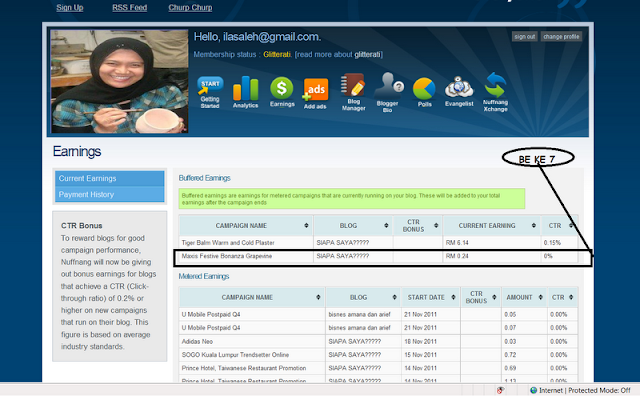Click the Internet zone globe icon in status bar
The width and height of the screenshot is (640, 396).
(x=533, y=390)
